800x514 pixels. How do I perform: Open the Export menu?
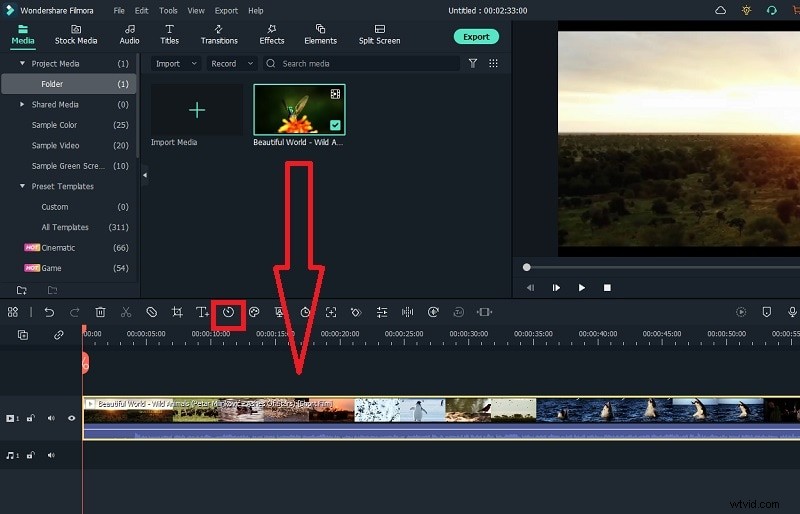(x=226, y=10)
